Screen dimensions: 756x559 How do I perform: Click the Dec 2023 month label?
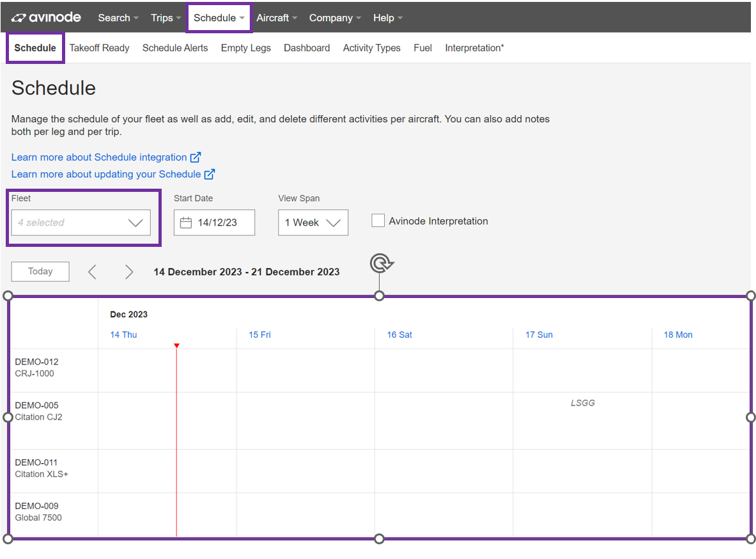[x=128, y=314]
